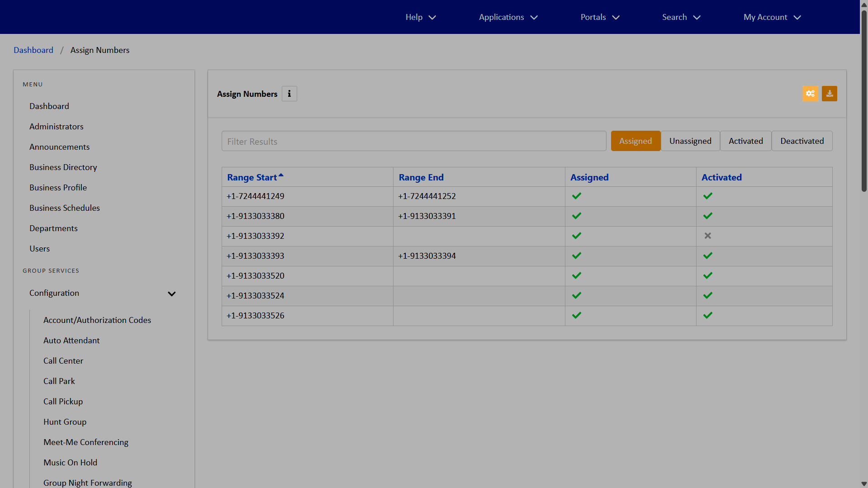Click the info icon beside Assign Numbers
The image size is (868, 488).
[289, 94]
